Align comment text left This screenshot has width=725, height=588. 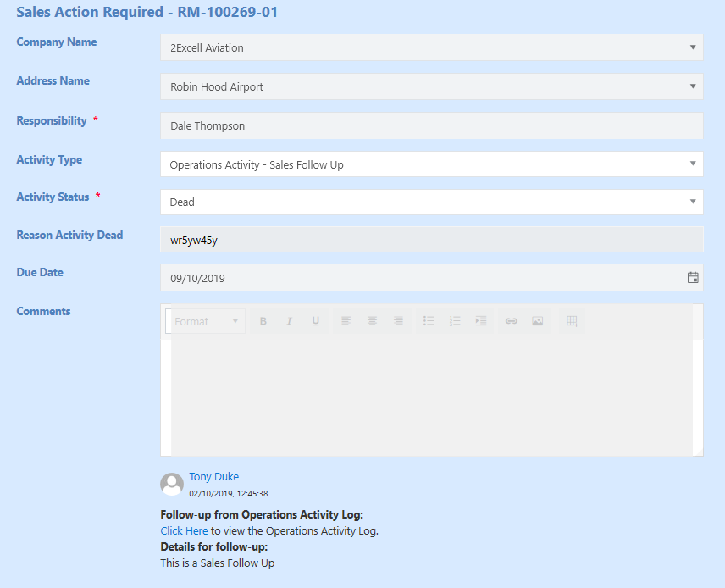tap(346, 321)
